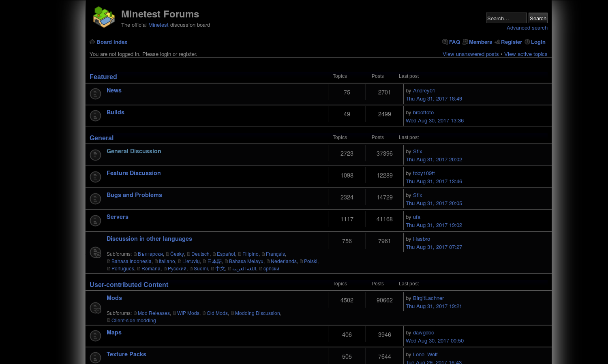View unanswered posts

471,54
